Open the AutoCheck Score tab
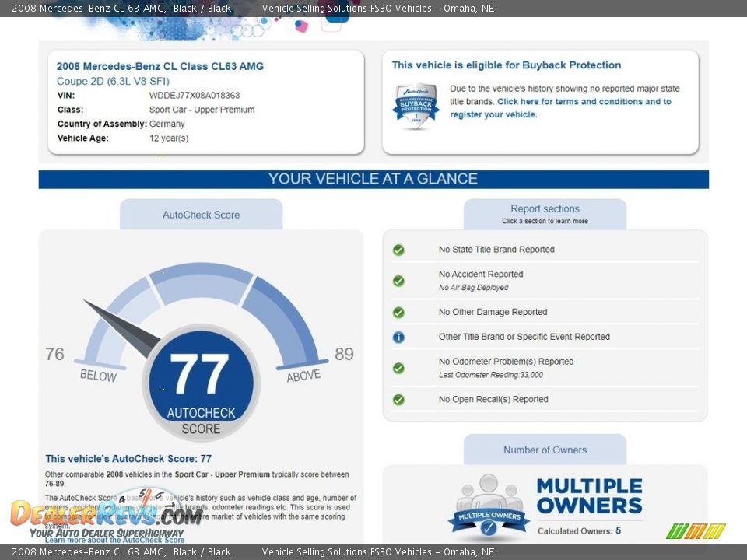This screenshot has width=747, height=560. tap(201, 215)
